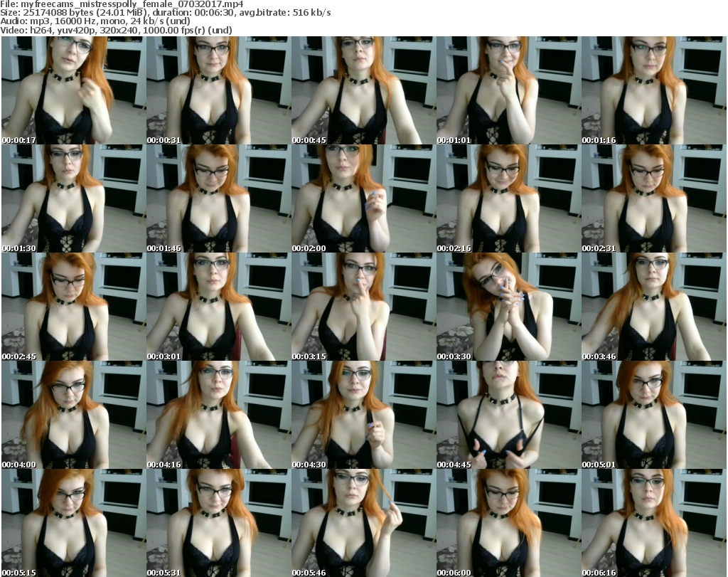Viewport: 728px width, 577px height.
Task: Select the thumbnail stamped 00:02:45
Action: click(x=74, y=307)
